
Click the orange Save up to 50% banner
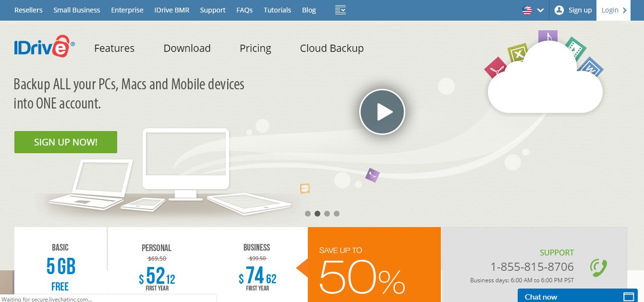point(374,265)
